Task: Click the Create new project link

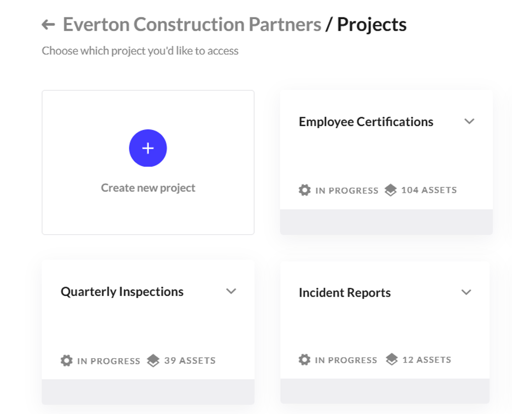Action: [x=147, y=187]
